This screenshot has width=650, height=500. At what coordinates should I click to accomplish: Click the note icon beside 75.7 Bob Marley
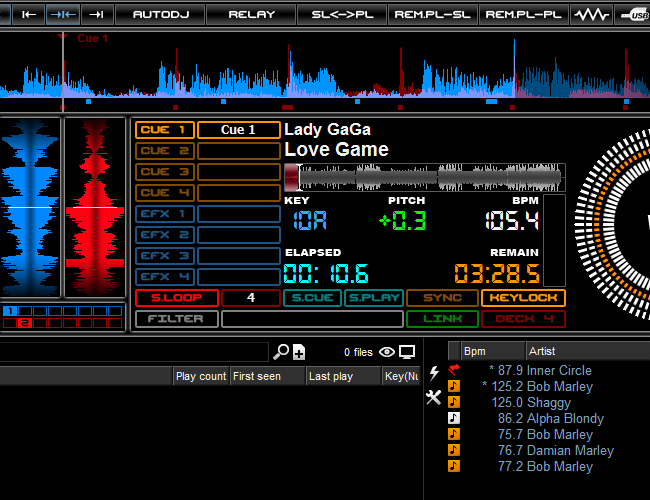coord(454,434)
